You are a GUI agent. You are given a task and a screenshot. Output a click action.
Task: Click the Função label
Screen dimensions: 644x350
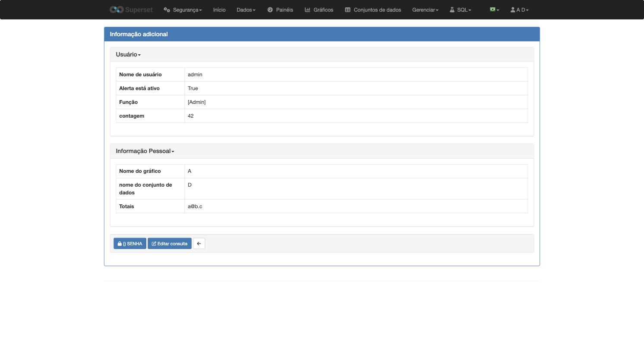point(128,102)
